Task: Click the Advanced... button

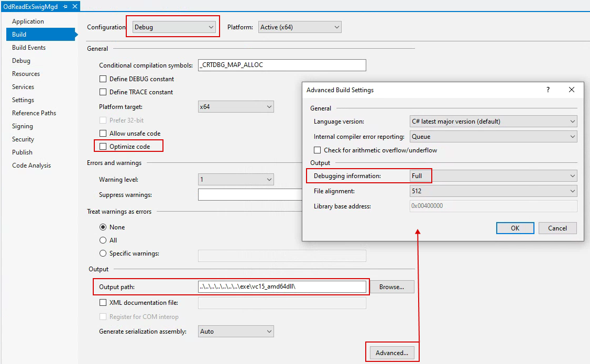Action: (x=392, y=353)
